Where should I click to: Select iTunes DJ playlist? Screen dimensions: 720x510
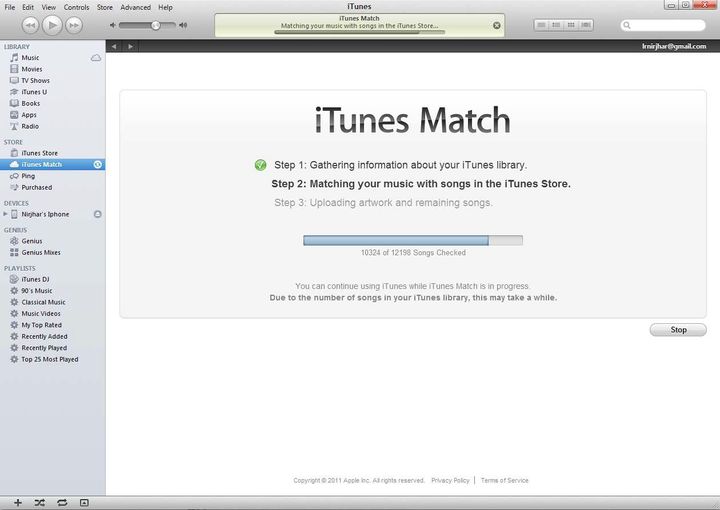pyautogui.click(x=37, y=279)
